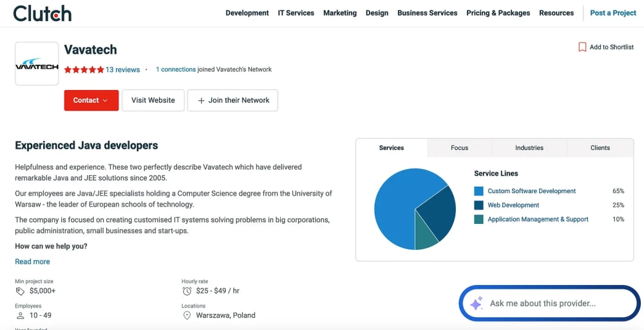Open the Marketing menu

(x=340, y=13)
